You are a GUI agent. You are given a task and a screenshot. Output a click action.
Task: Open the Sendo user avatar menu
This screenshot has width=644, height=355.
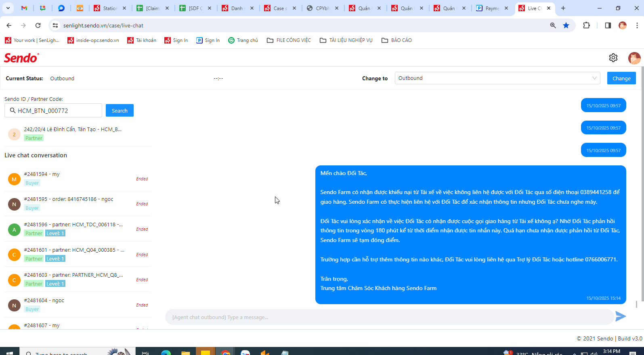(634, 58)
